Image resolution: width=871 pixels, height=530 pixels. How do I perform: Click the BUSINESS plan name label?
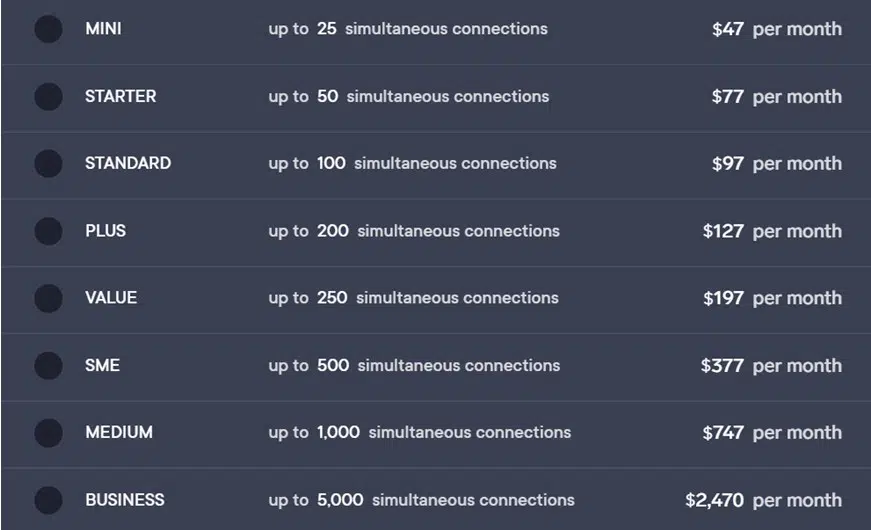point(125,500)
